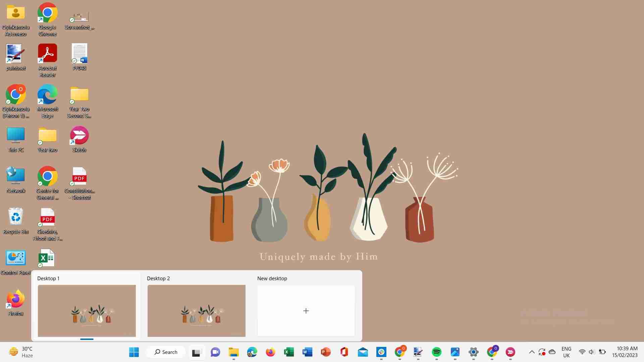644x362 pixels.
Task: Switch to Desktop 1 thumbnail
Action: coord(87,311)
